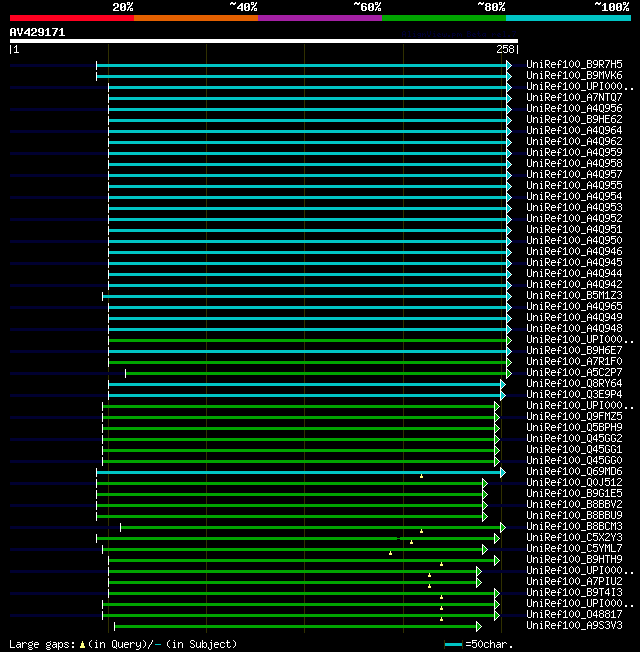Select the UniRef100_Q69MD6 label
The width and height of the screenshot is (640, 652).
pos(574,472)
